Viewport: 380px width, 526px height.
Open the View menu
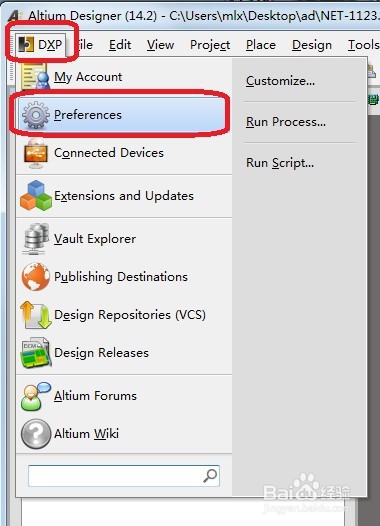160,45
